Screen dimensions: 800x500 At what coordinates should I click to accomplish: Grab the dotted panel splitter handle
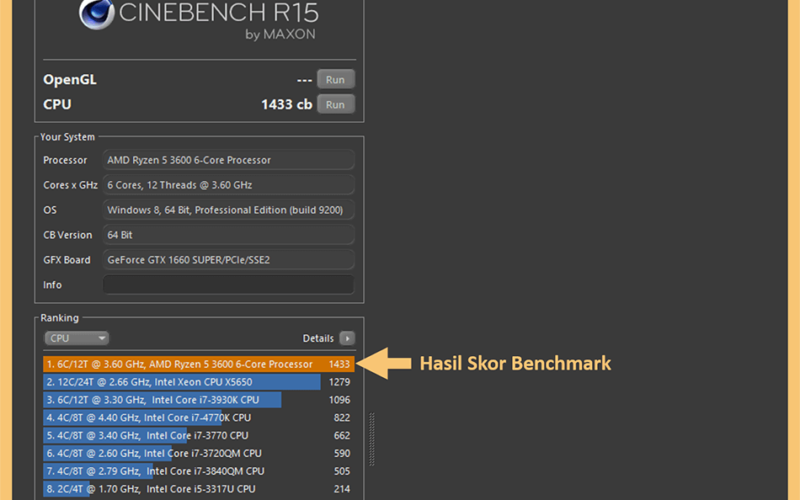372,439
